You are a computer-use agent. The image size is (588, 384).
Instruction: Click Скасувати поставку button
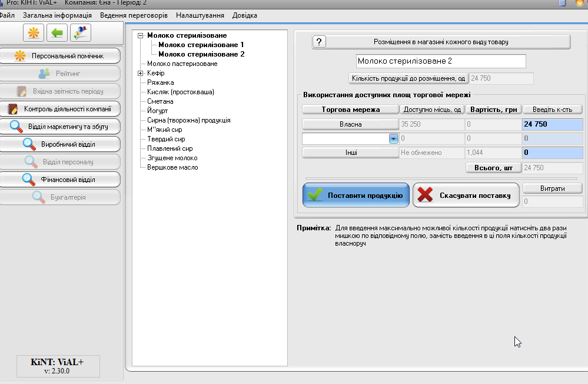click(x=466, y=195)
